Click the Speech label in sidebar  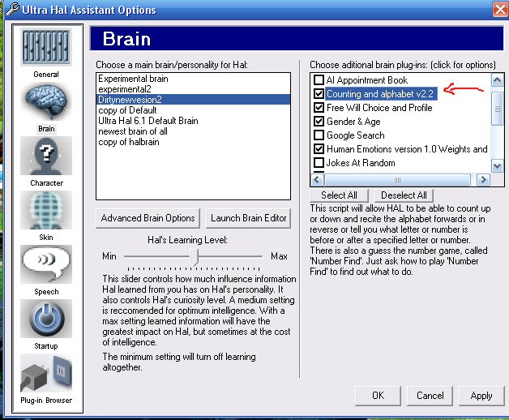click(x=46, y=292)
